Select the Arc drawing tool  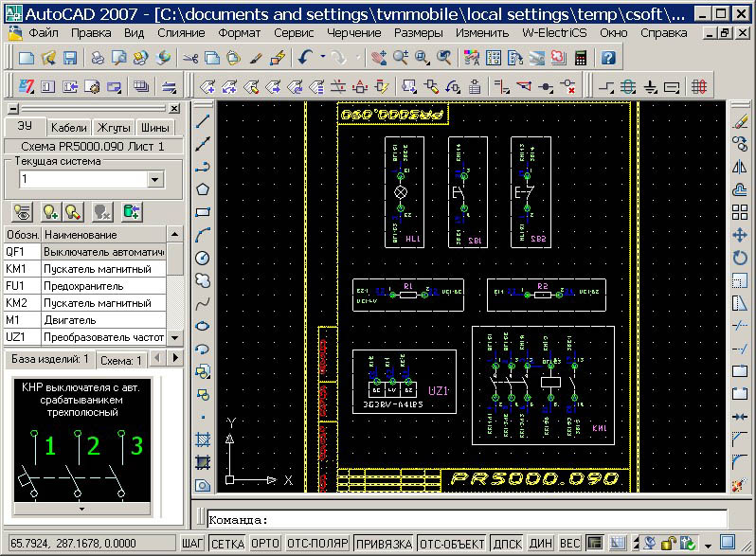click(203, 235)
